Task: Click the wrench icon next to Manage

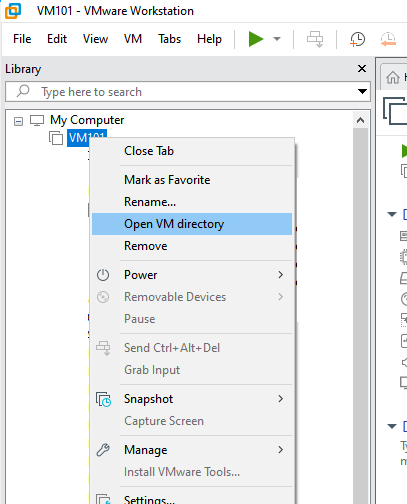Action: 103,450
